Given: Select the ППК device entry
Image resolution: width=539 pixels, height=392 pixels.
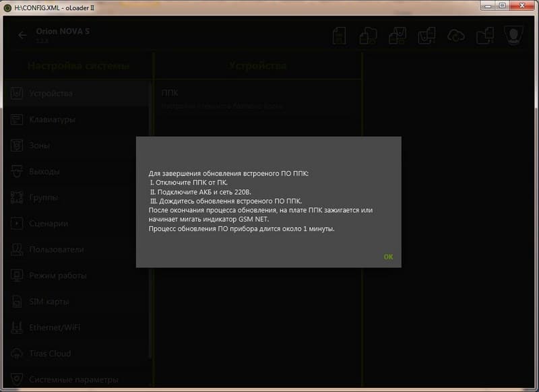Looking at the screenshot, I should 258,99.
